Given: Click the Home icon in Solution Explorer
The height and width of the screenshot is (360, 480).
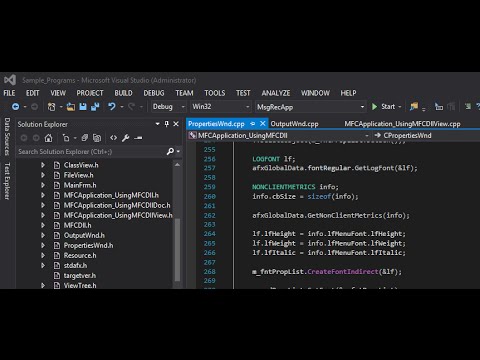Looking at the screenshot, I should (49, 138).
